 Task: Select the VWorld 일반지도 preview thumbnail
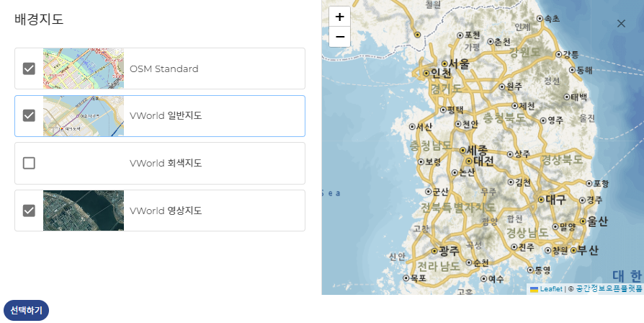point(84,115)
